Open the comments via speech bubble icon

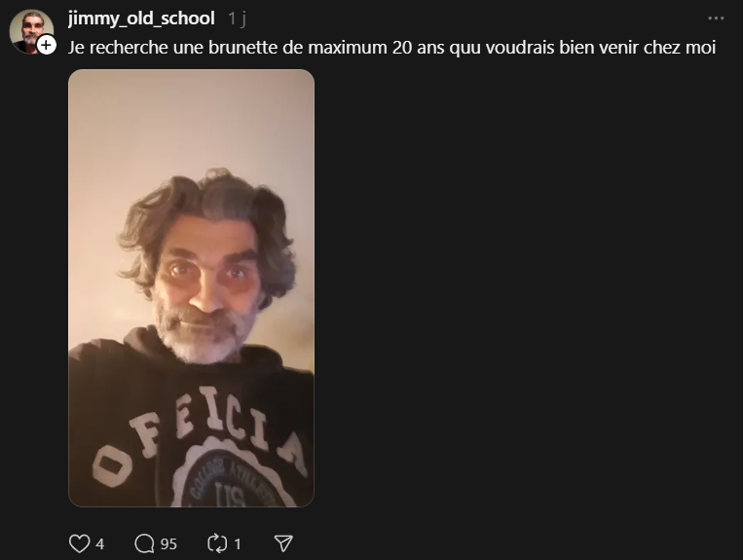pos(144,543)
